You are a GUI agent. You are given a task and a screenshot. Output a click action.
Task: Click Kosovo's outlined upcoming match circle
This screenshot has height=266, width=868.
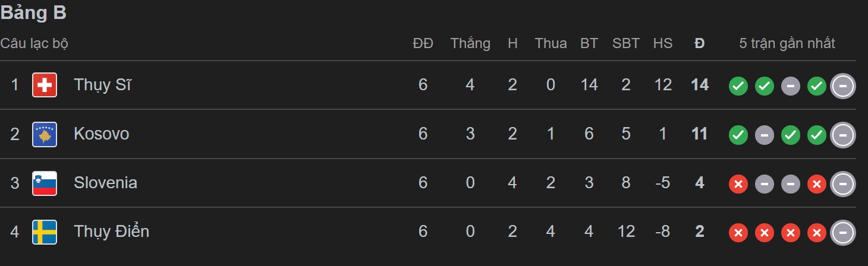842,135
